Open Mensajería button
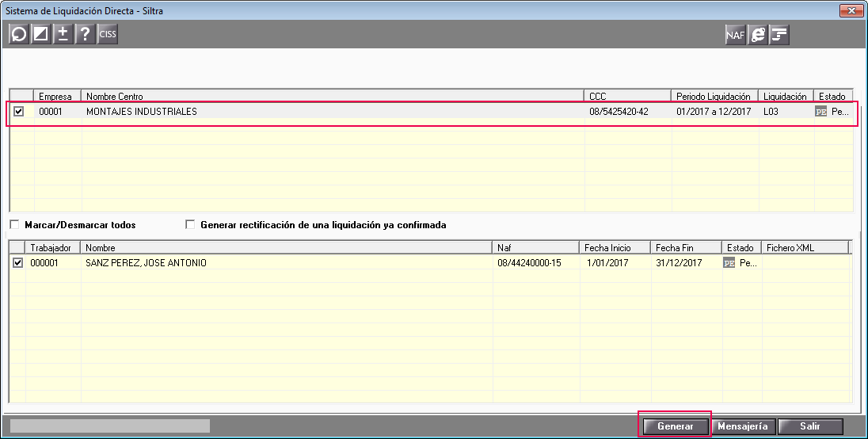 [743, 426]
